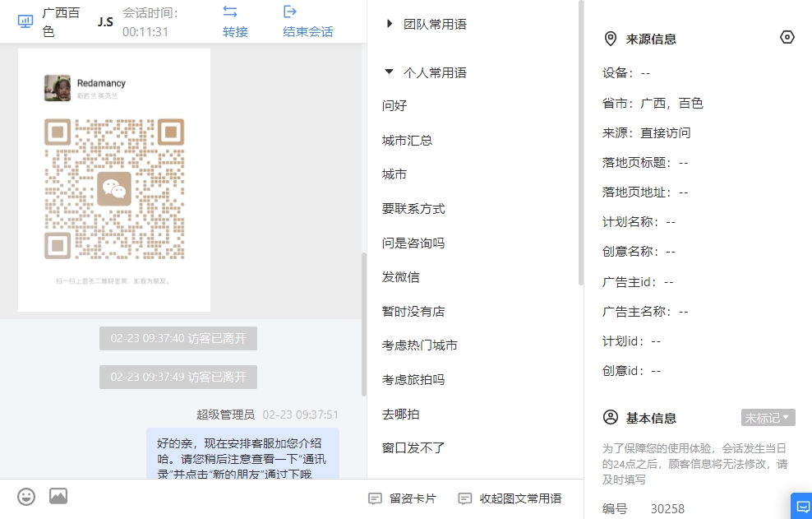Select the 城市汇总 quick phrase
Viewport: 812px width, 519px height.
(x=407, y=141)
